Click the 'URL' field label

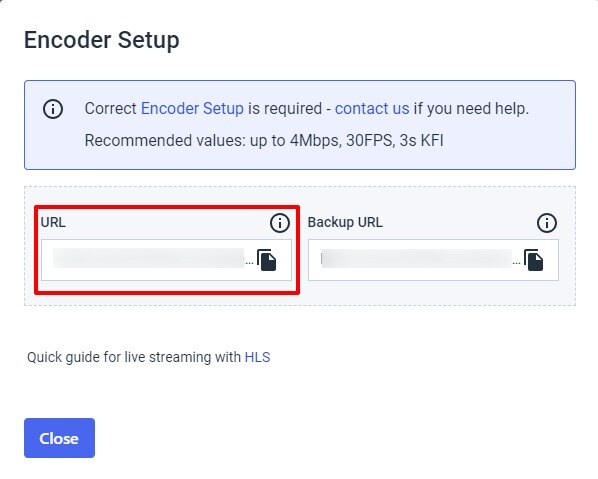[53, 222]
